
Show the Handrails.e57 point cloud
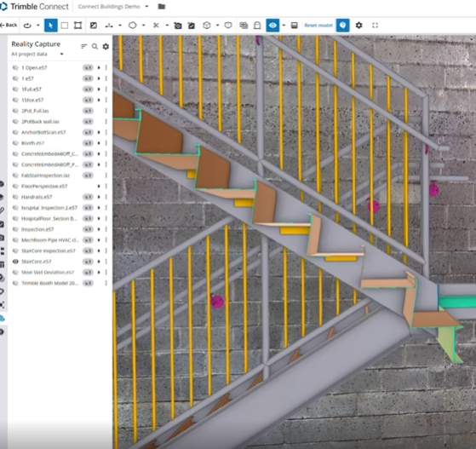[x=15, y=197]
